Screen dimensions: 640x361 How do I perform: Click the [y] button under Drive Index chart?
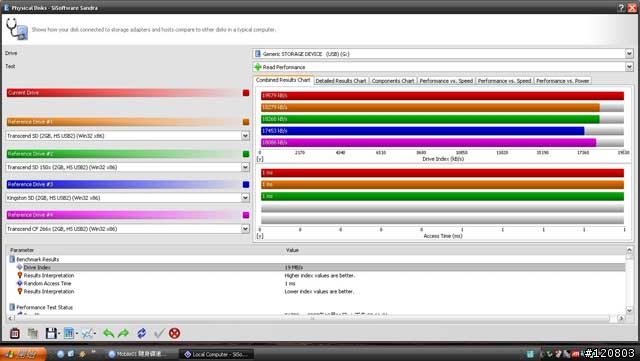(x=260, y=159)
